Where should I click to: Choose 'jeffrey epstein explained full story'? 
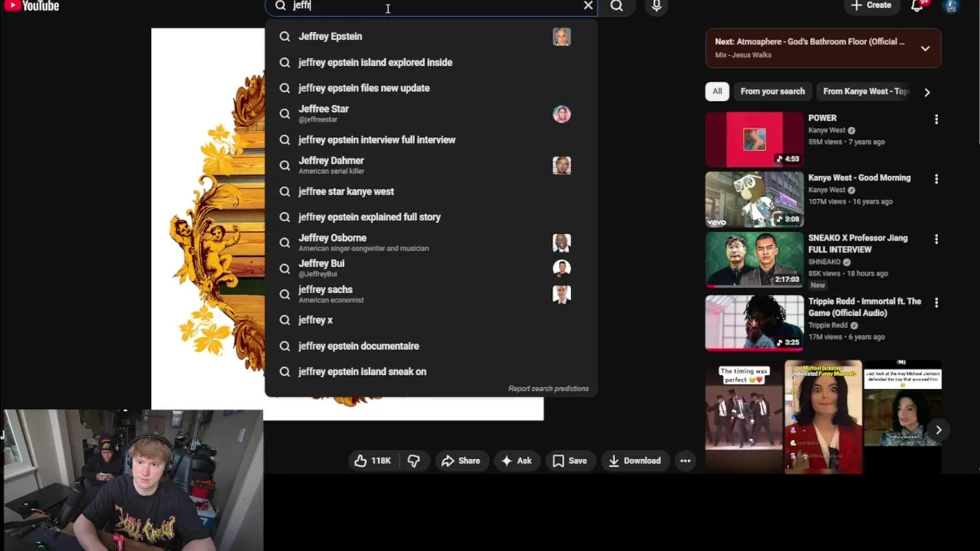coord(430,217)
